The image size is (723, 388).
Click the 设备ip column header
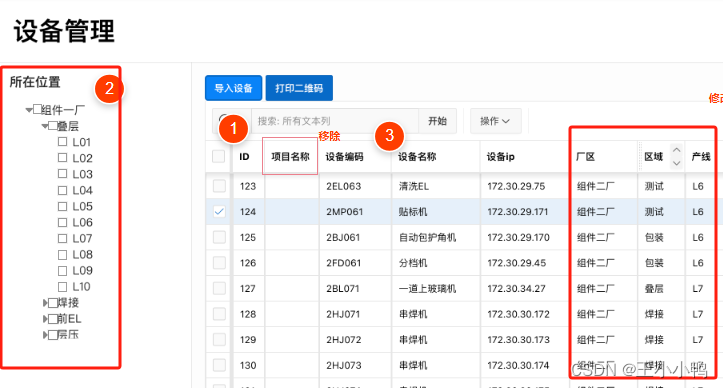point(500,157)
